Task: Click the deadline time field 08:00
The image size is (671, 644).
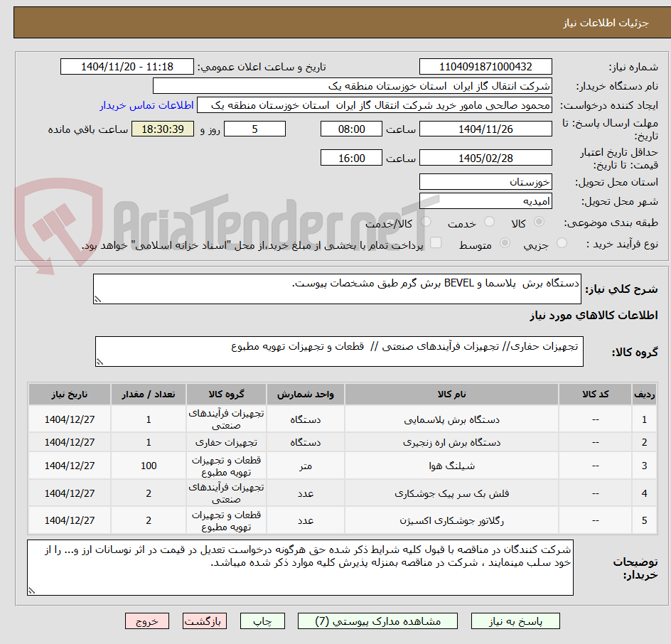Action: [x=351, y=129]
